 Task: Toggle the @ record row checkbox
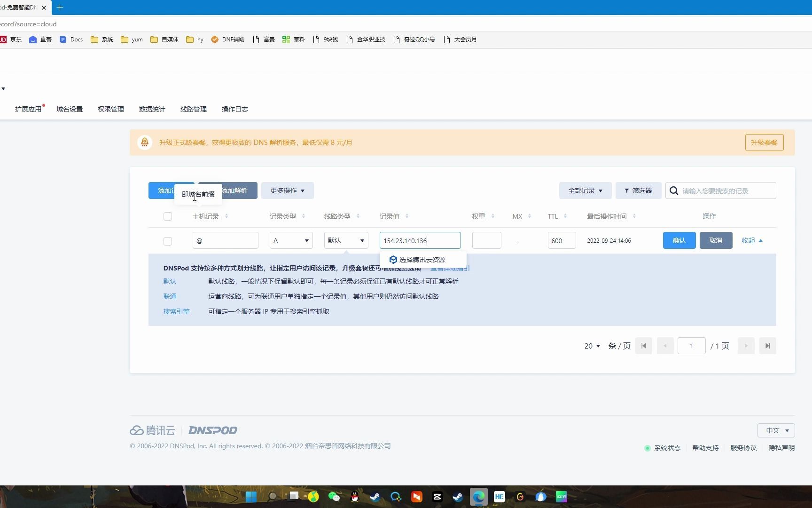click(168, 241)
